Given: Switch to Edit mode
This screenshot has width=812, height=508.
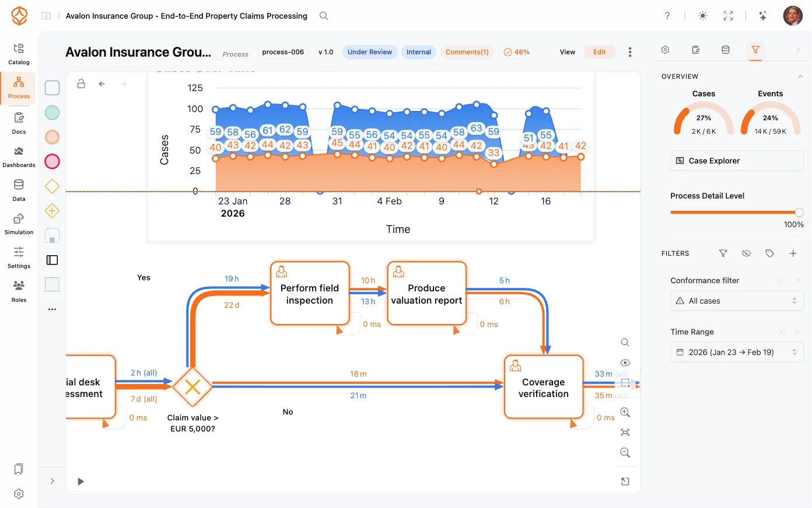Looking at the screenshot, I should pyautogui.click(x=600, y=52).
